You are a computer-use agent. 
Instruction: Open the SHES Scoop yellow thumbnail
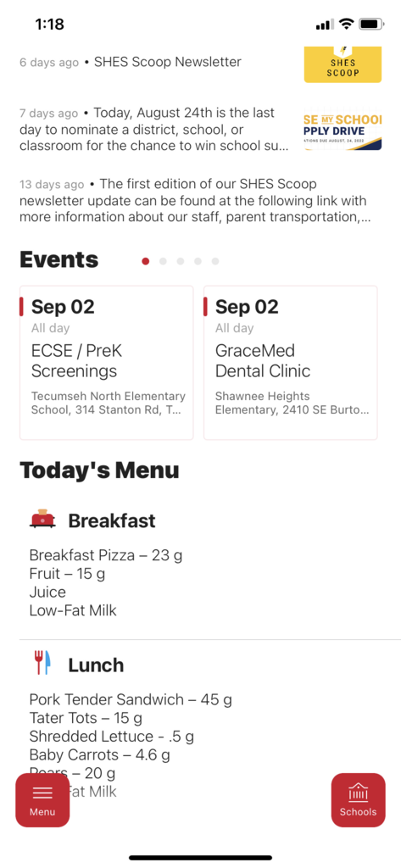pyautogui.click(x=343, y=64)
